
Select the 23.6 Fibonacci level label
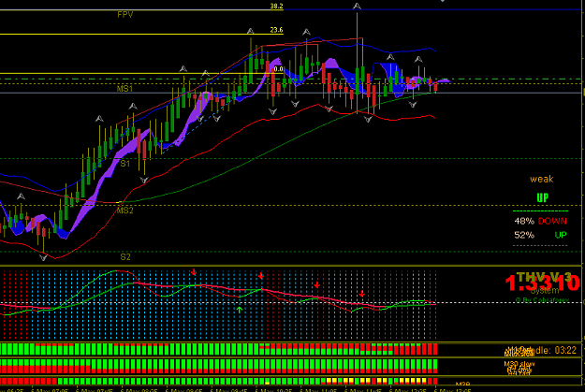pos(276,30)
